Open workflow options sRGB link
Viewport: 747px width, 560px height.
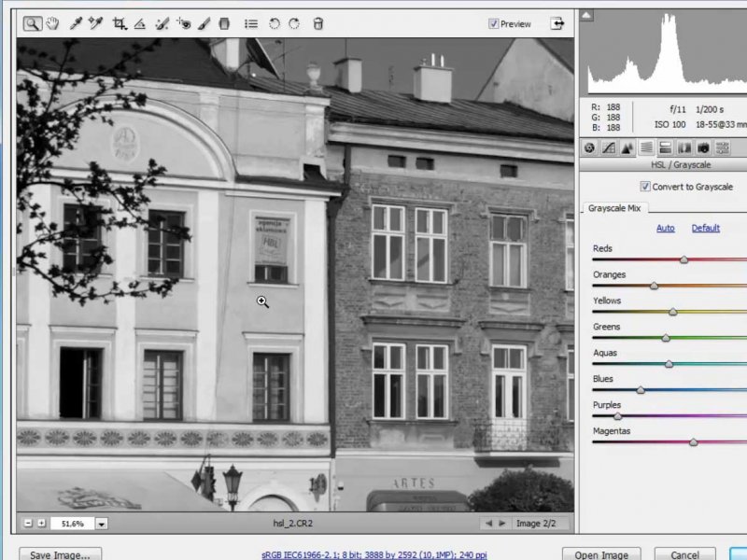(373, 554)
